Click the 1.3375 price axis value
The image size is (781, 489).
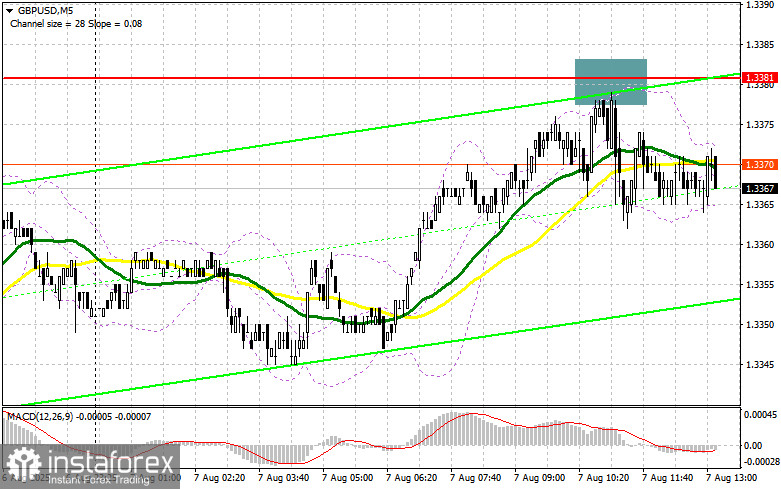point(760,124)
